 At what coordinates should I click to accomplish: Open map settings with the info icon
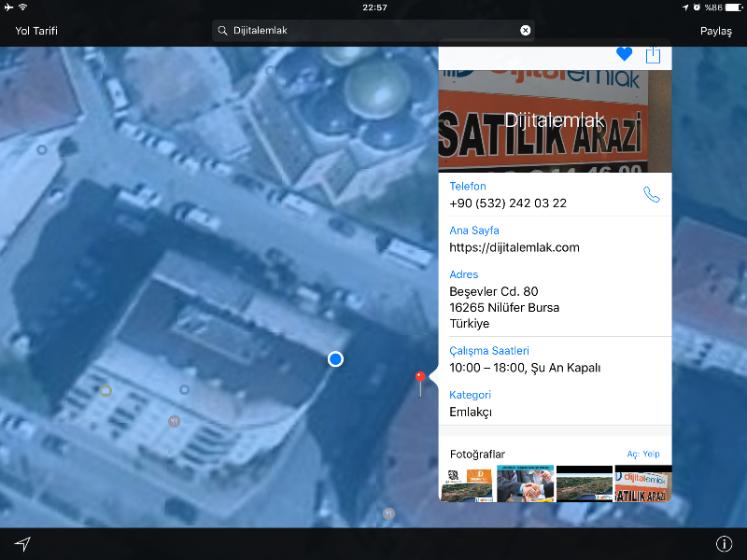pyautogui.click(x=723, y=544)
